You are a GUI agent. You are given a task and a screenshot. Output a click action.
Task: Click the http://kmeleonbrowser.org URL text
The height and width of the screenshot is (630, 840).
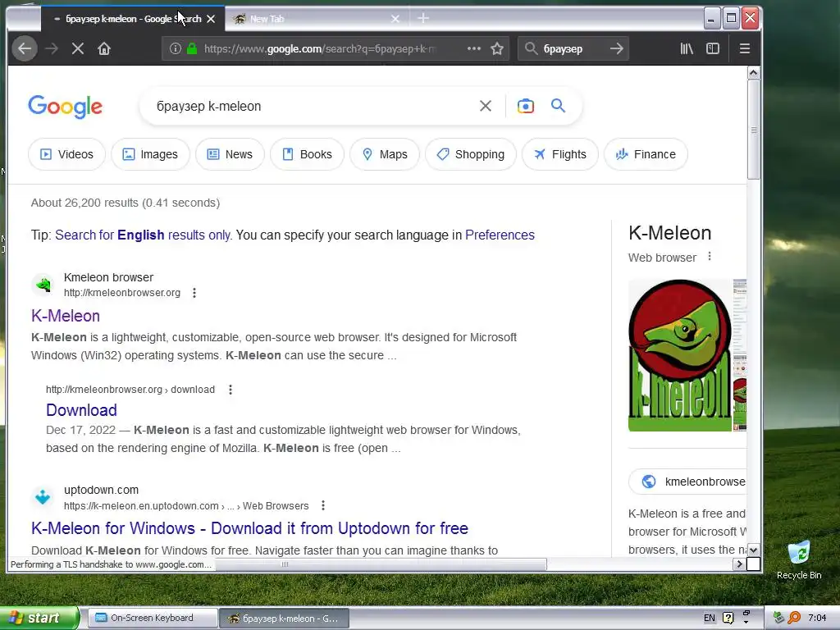click(x=122, y=293)
